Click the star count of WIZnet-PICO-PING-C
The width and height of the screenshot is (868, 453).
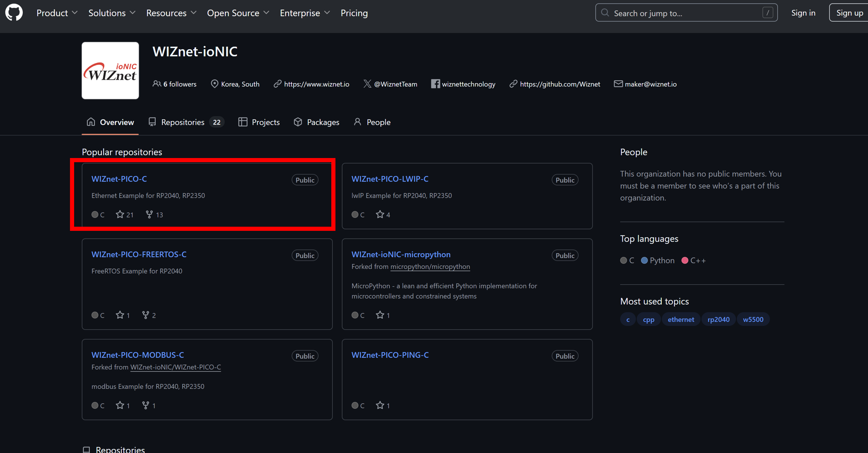pyautogui.click(x=383, y=405)
